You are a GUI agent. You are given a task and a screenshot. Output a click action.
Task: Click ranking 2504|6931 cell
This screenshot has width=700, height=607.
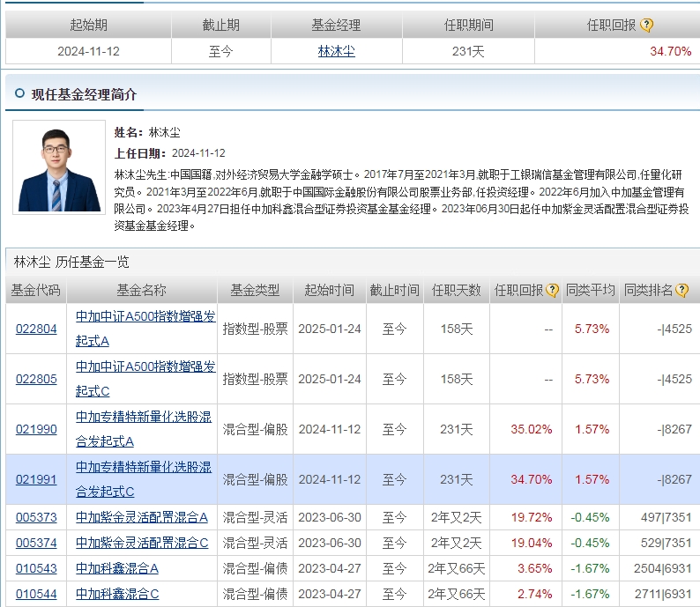663,568
